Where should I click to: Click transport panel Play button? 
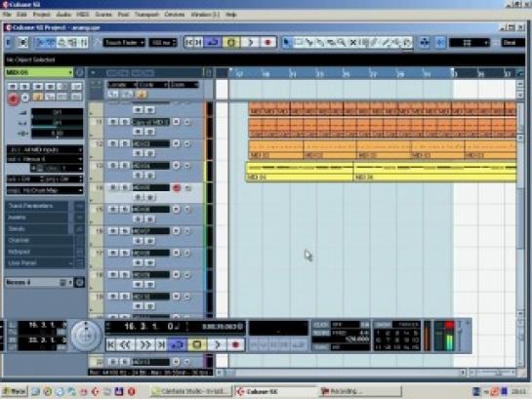[x=217, y=344]
